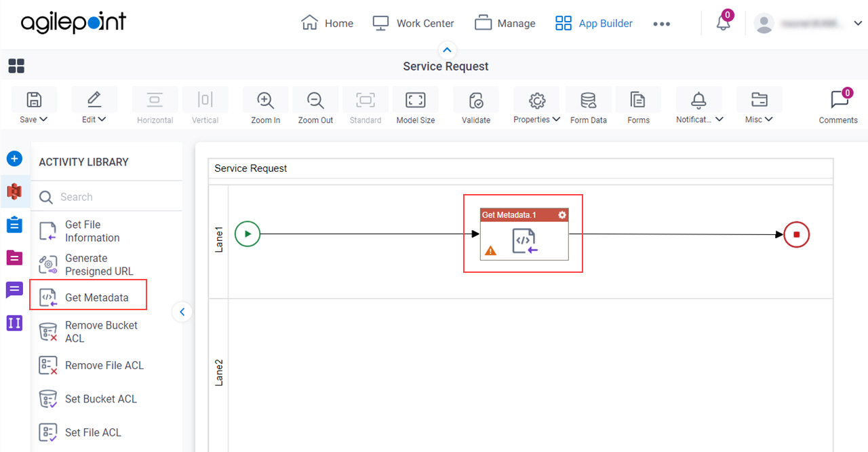Select the purple chat sidebar icon
The height and width of the screenshot is (452, 868).
14,290
